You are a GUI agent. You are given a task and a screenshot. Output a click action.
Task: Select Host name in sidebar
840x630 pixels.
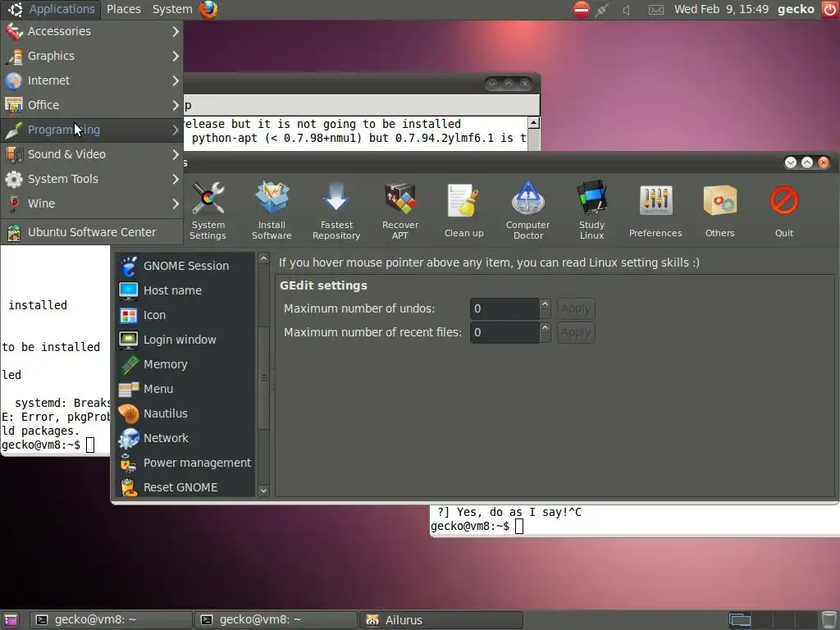coord(185,290)
